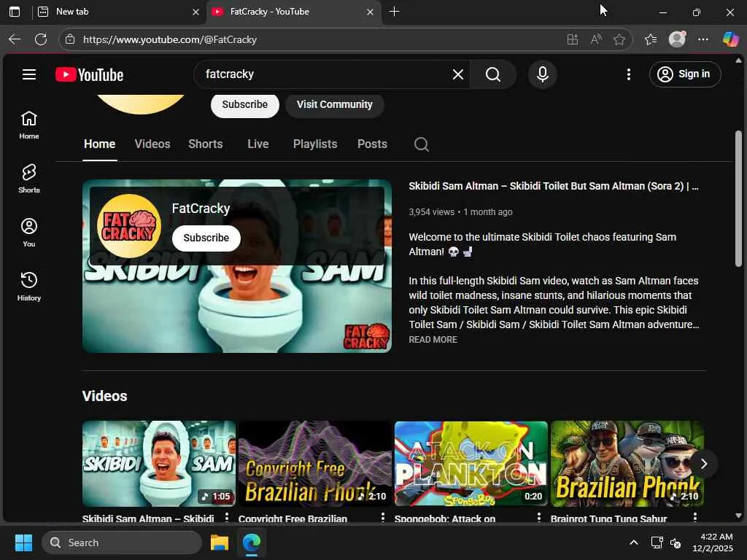Switch to the Posts channel tab
This screenshot has height=560, width=747.
[x=372, y=144]
